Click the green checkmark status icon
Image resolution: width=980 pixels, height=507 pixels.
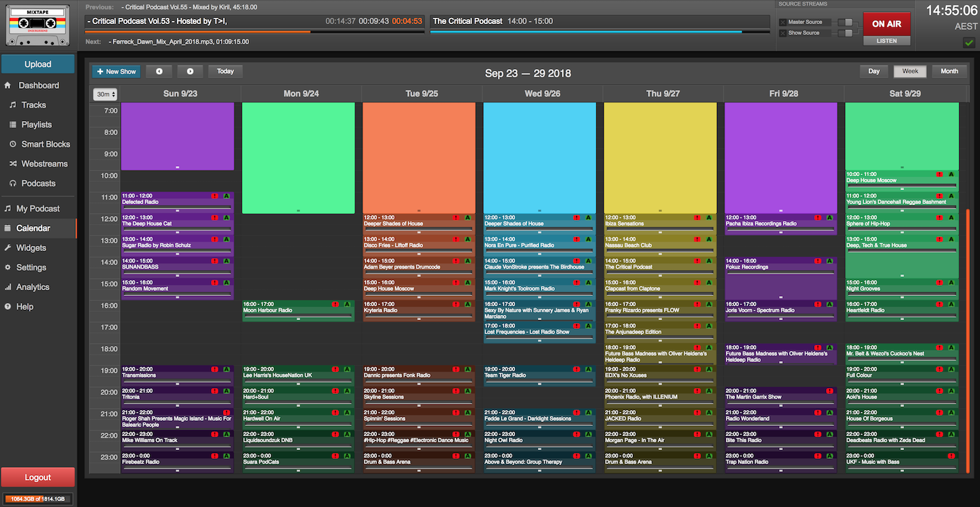969,42
